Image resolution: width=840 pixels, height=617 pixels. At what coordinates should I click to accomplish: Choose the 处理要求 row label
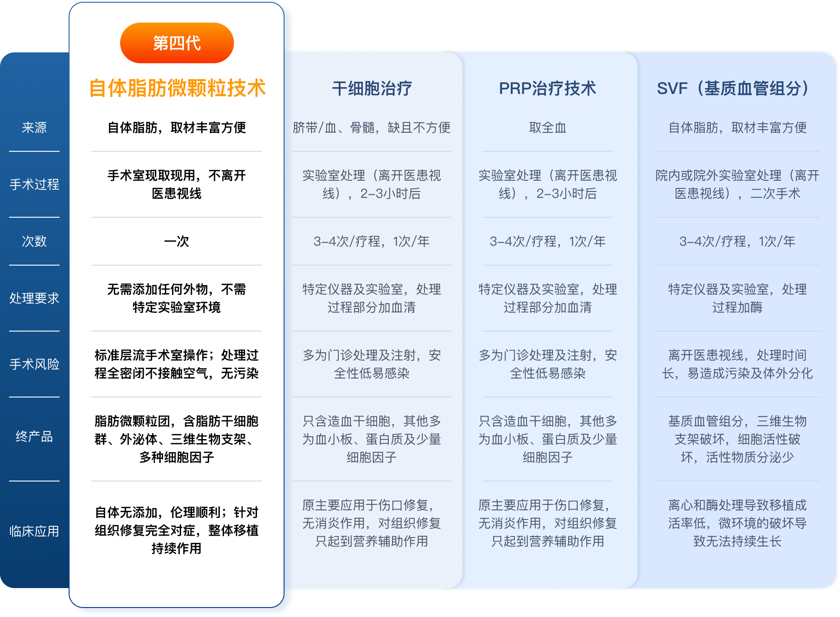point(34,298)
